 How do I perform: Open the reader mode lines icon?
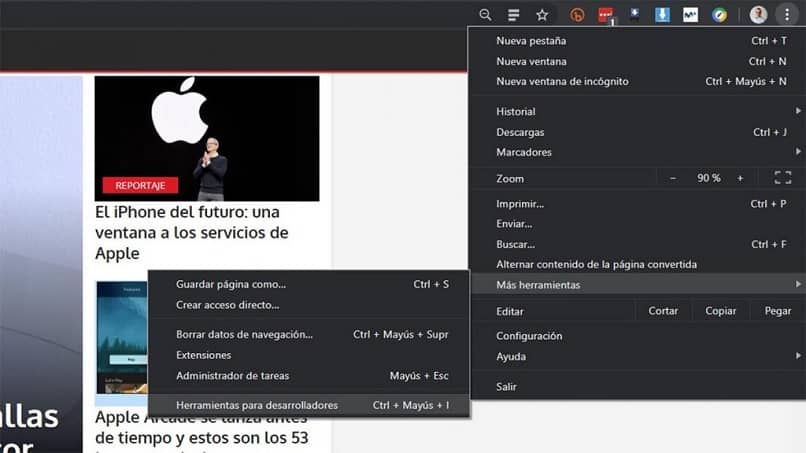tap(513, 15)
